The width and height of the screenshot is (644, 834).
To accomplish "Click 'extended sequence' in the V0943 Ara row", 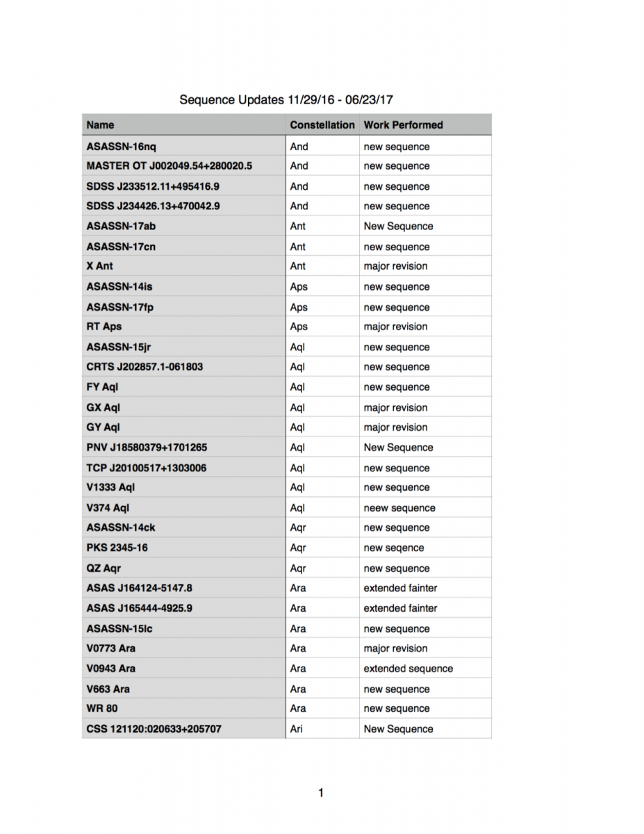I will pos(408,669).
